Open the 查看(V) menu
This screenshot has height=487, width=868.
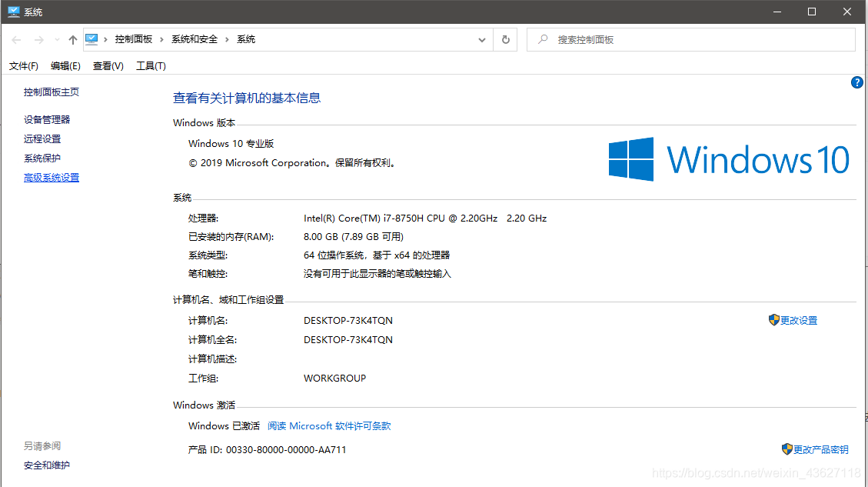tap(108, 66)
